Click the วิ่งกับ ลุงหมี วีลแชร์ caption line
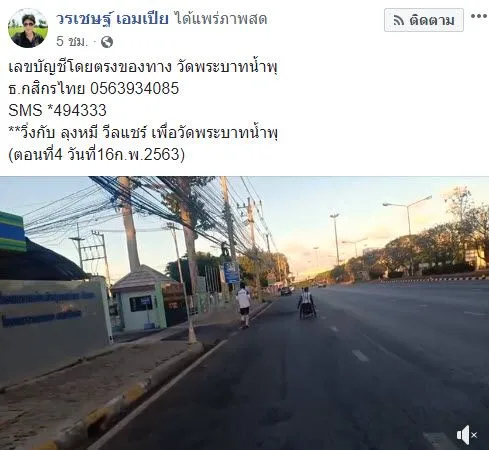Viewport: 489px width, 450px height. (143, 133)
